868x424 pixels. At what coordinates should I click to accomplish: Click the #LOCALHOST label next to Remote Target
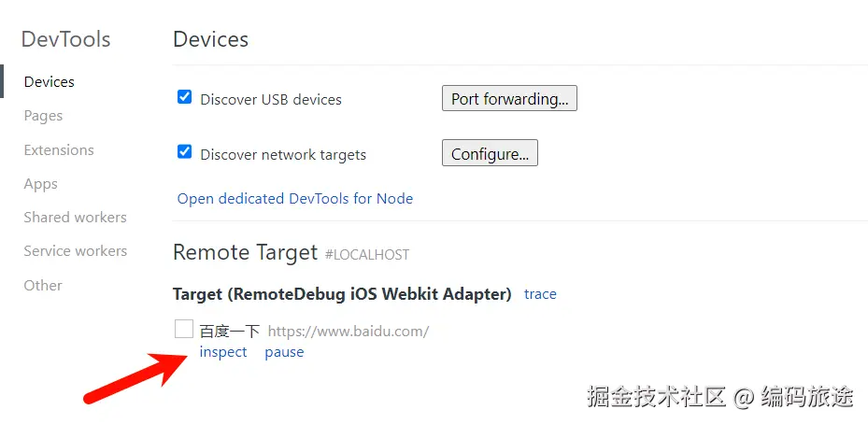[x=367, y=254]
